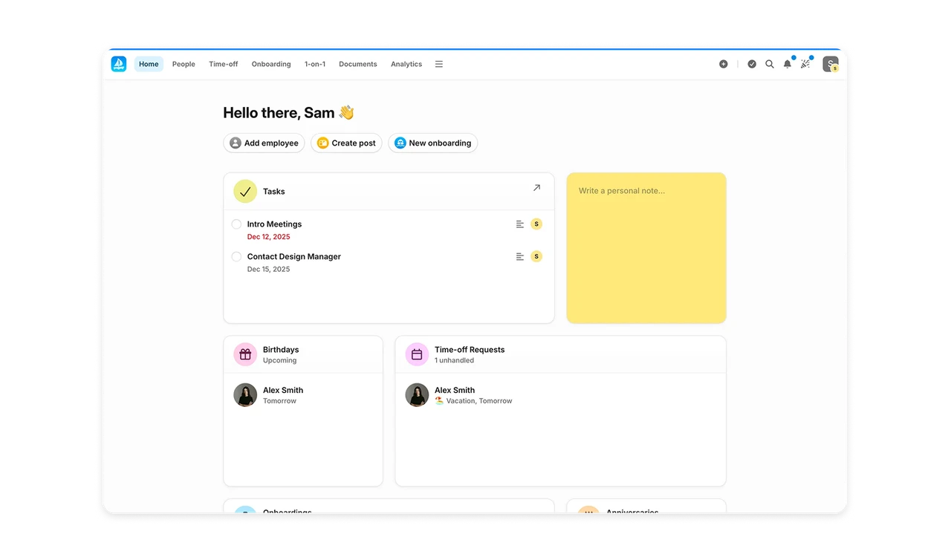Screen dimensions: 951x560
Task: Mark the Intro Meetings task complete
Action: point(236,224)
